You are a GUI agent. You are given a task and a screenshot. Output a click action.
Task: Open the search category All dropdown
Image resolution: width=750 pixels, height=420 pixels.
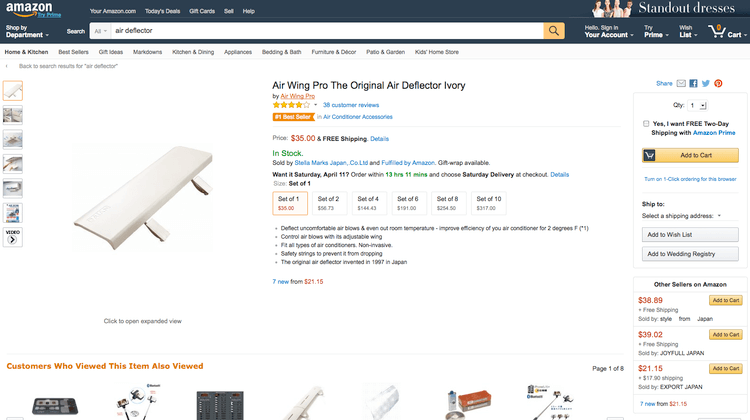(100, 31)
